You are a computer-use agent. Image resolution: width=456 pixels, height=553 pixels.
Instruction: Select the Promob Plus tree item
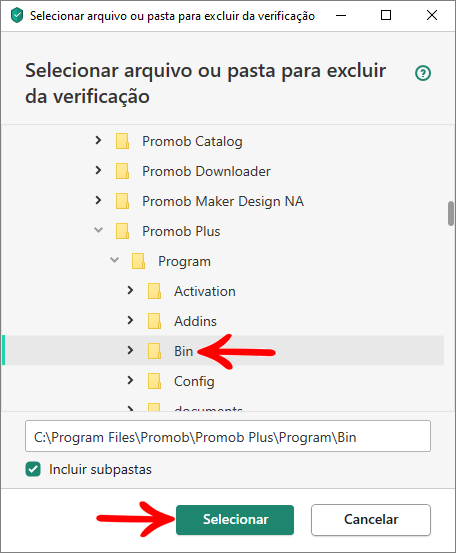pos(181,231)
